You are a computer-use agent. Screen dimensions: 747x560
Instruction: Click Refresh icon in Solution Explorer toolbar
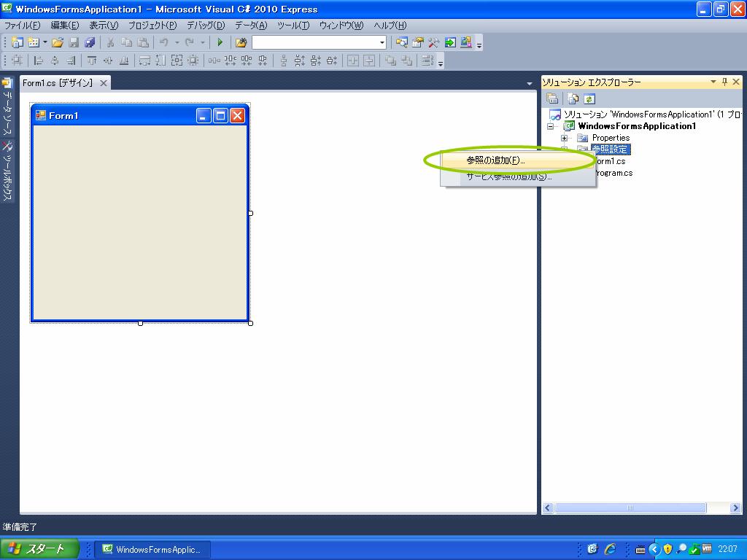click(589, 98)
